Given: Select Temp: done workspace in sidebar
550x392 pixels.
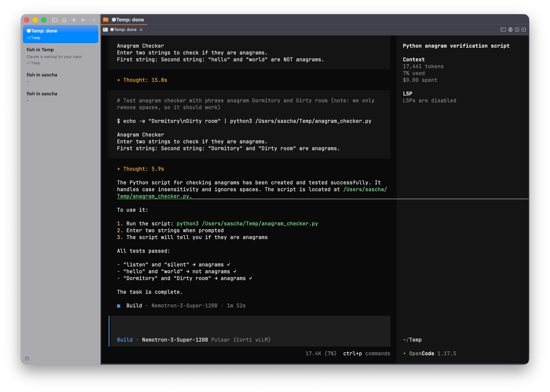Looking at the screenshot, I should click(60, 34).
